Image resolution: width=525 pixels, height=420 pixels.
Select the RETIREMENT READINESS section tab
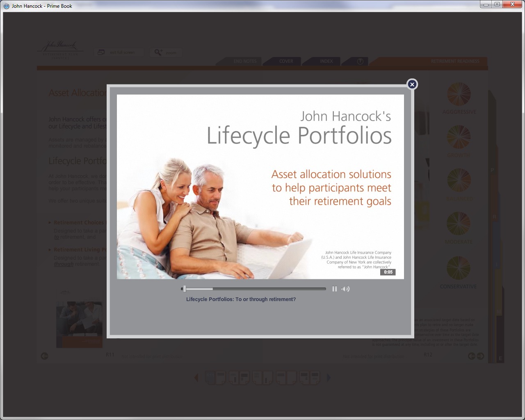coord(454,61)
